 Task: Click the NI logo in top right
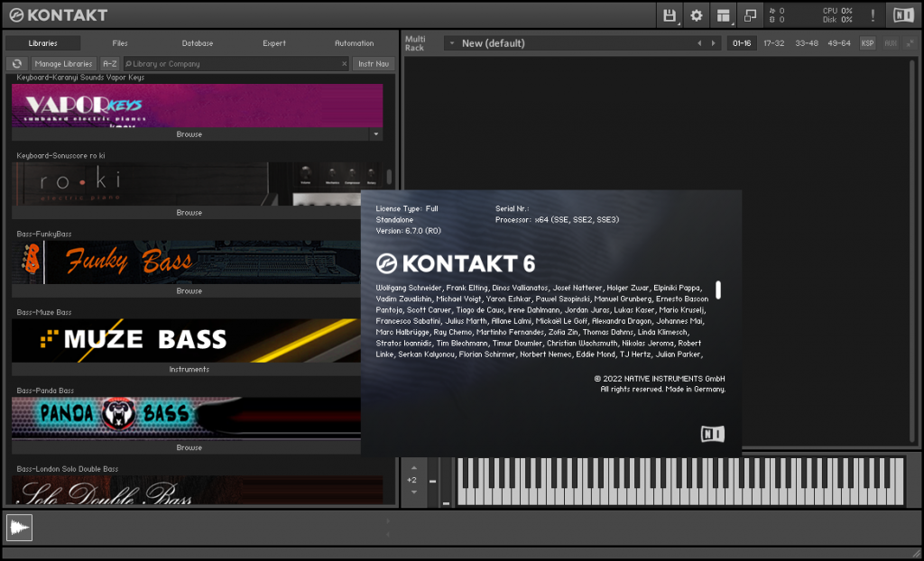coord(902,15)
